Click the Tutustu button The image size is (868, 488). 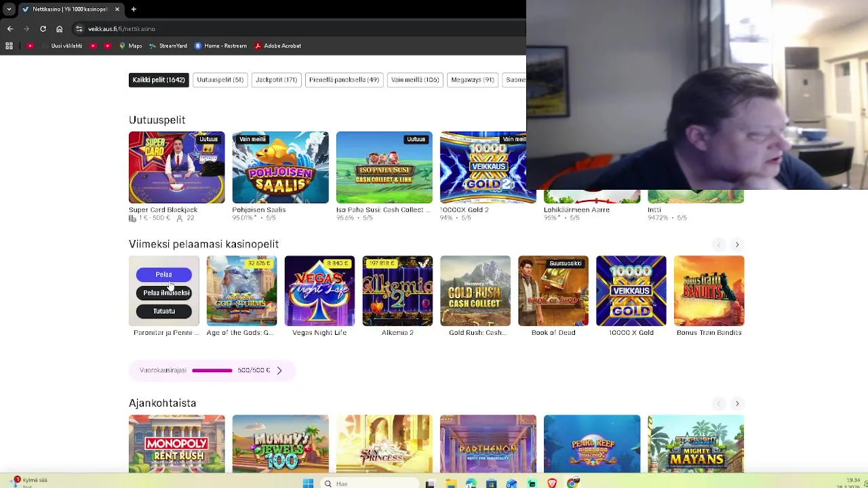[x=163, y=311]
